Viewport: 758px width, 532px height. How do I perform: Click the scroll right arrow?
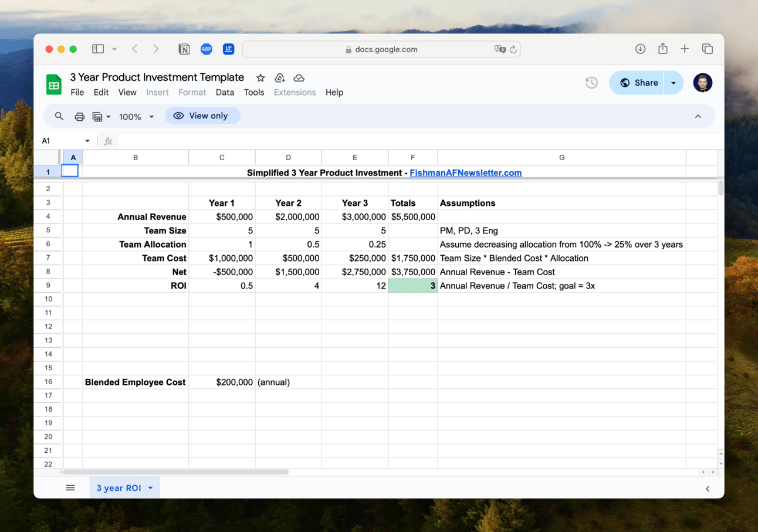tap(714, 472)
